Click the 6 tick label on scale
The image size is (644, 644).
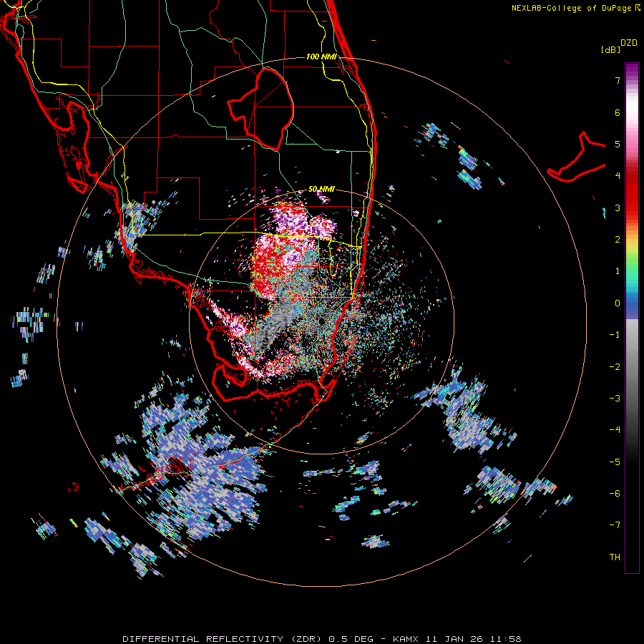tap(618, 112)
